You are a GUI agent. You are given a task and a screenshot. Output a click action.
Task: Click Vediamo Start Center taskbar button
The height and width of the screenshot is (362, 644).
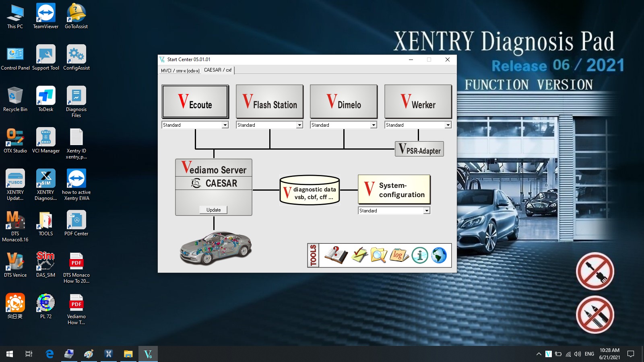point(148,354)
